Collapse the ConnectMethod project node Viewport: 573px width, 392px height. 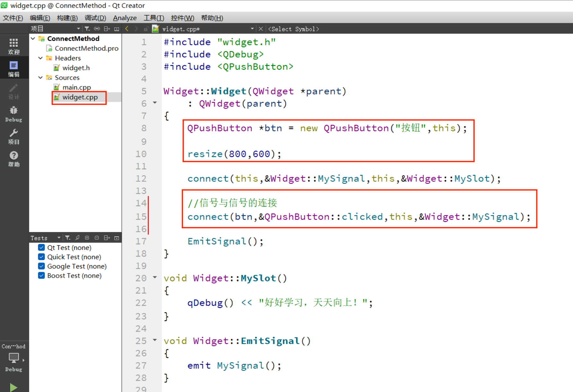[x=33, y=39]
